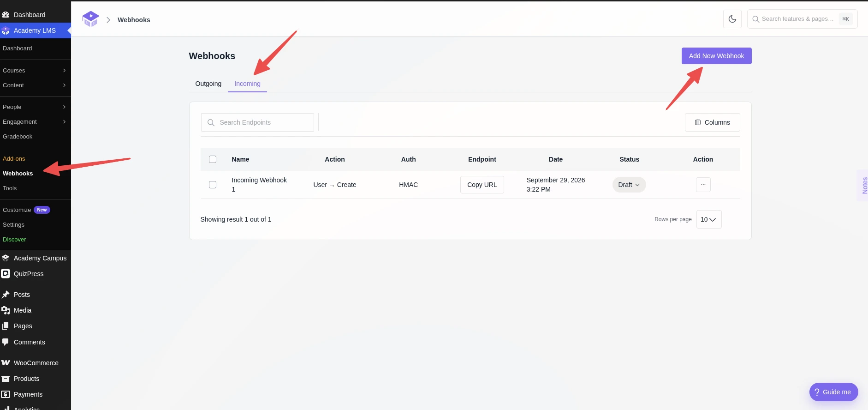The width and height of the screenshot is (868, 410).
Task: Click the Academy LMS sidebar icon
Action: click(6, 30)
